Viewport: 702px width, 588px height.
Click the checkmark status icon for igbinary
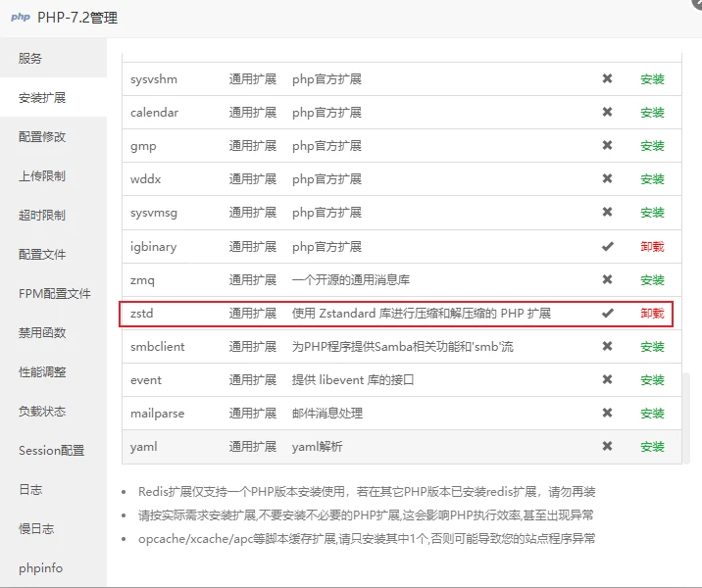coord(607,247)
